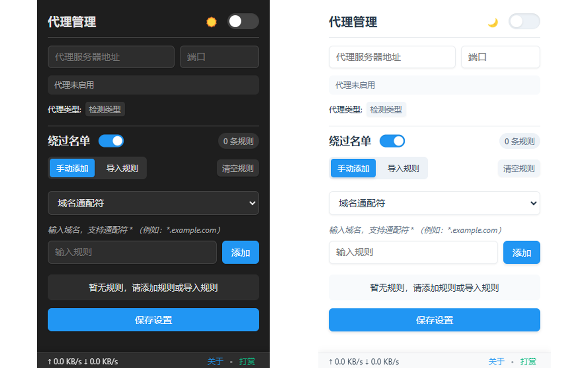Image resolution: width=588 pixels, height=368 pixels.
Task: Click the sun theme icon in dark panel
Action: pos(211,22)
